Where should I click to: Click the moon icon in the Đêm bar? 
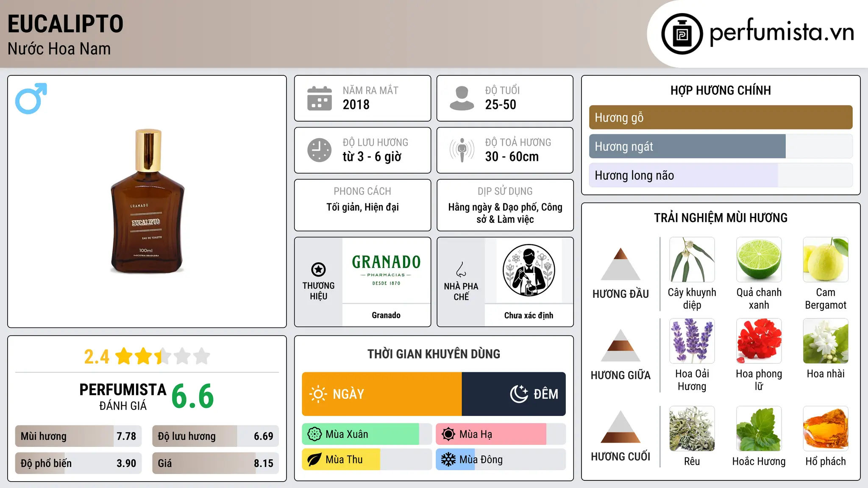(x=519, y=394)
